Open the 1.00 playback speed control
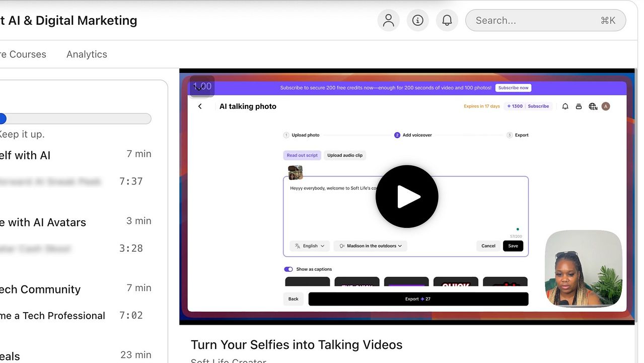The width and height of the screenshot is (644, 363). pyautogui.click(x=202, y=86)
